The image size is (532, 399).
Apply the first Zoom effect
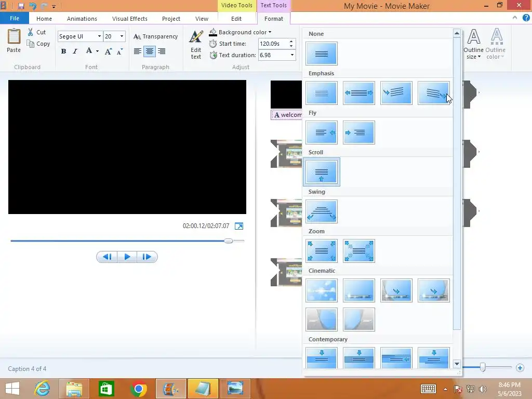point(321,251)
